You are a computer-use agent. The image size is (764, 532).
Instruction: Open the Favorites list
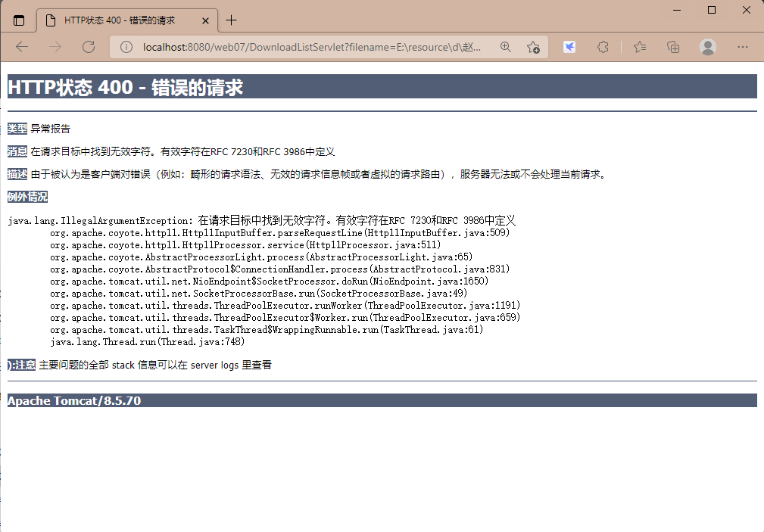point(640,47)
